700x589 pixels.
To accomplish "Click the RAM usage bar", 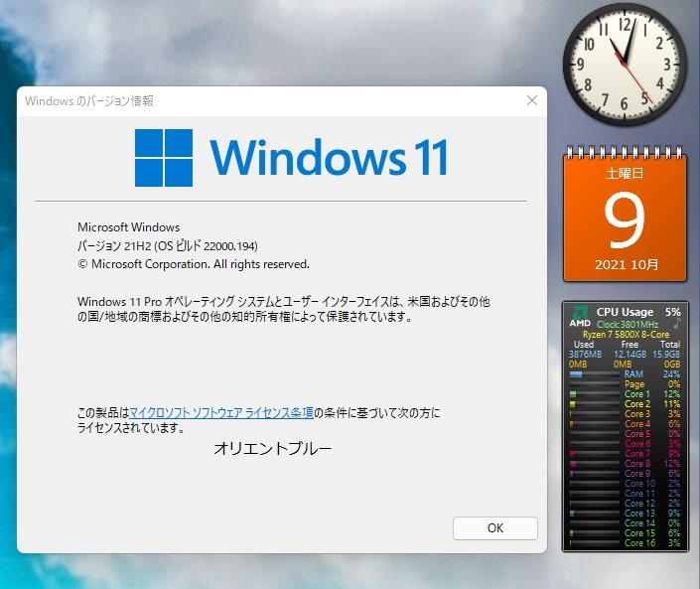I will [x=594, y=374].
